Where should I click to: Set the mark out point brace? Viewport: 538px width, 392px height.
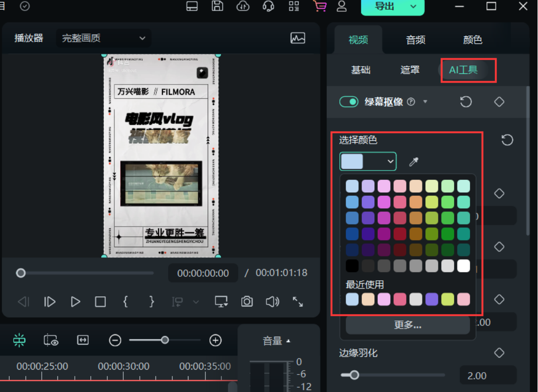point(151,302)
